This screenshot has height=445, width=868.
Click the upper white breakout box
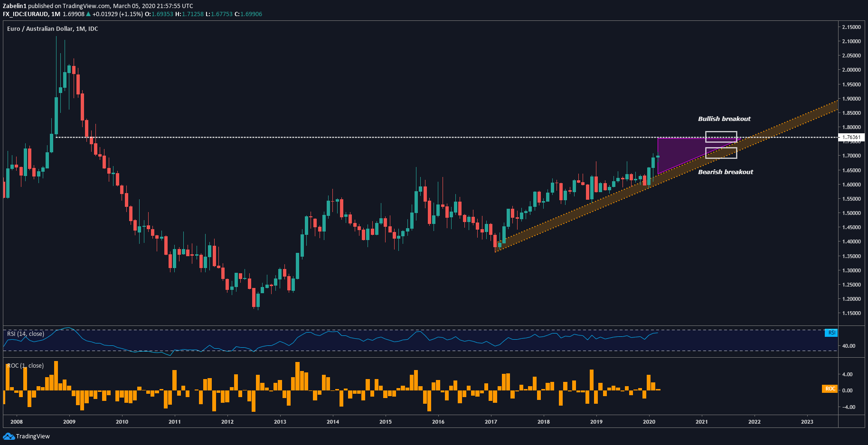pyautogui.click(x=721, y=137)
